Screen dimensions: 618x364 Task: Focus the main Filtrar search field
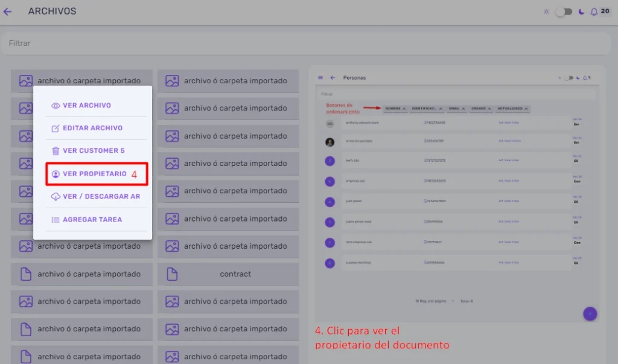pyautogui.click(x=305, y=43)
